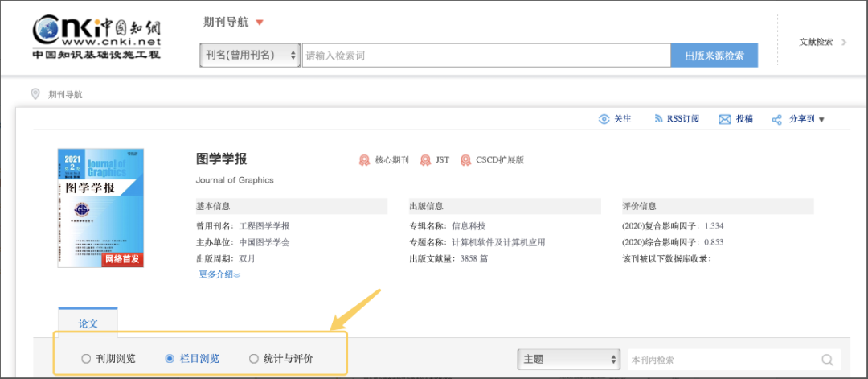The height and width of the screenshot is (379, 868).
Task: Click the 核心期刊 medal icon
Action: tap(364, 161)
